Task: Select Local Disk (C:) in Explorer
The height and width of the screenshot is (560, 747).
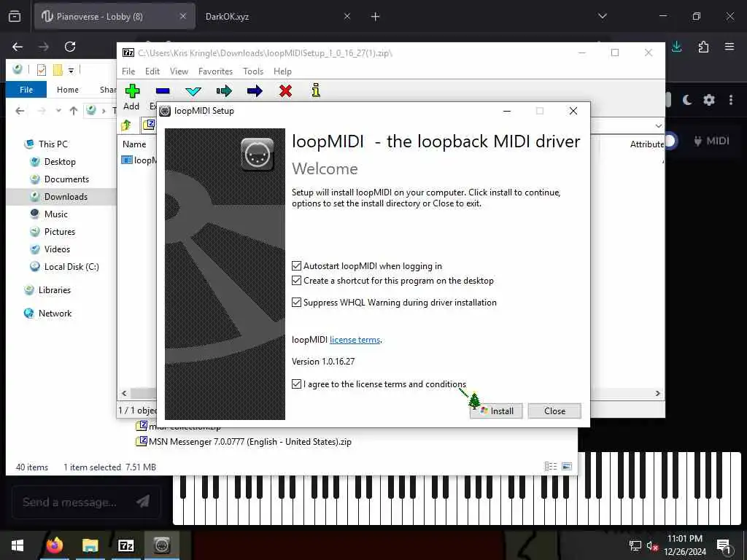Action: click(71, 267)
